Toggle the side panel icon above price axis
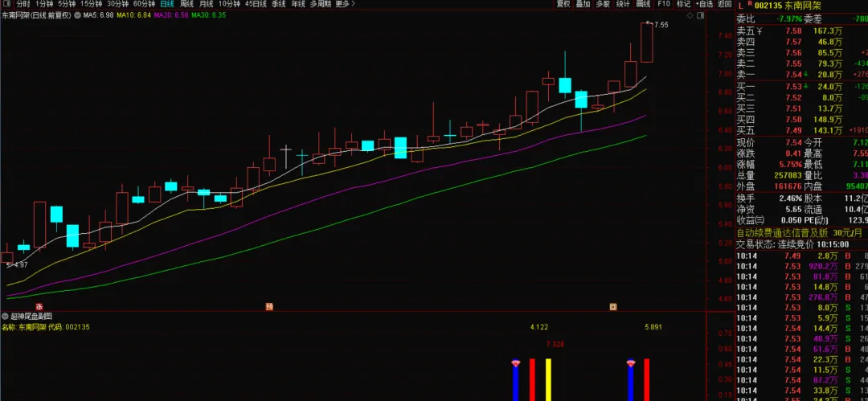The height and width of the screenshot is (401, 868). coord(700,15)
